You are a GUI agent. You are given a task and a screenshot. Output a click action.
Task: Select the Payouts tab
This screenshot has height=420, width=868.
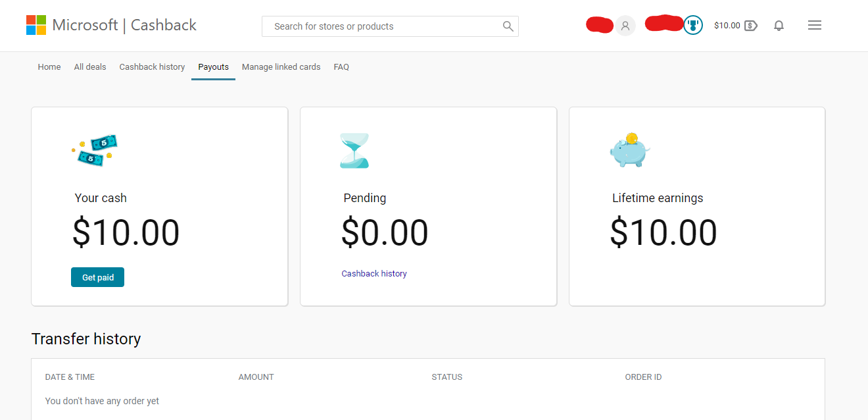click(213, 67)
